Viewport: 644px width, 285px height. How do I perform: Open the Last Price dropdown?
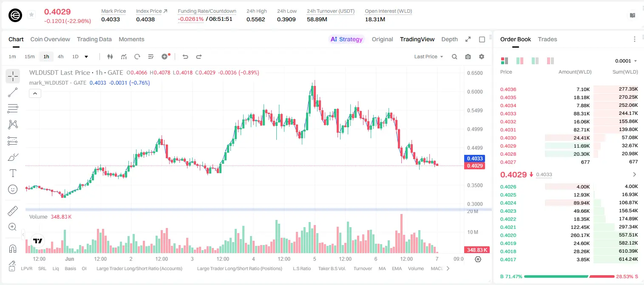(428, 57)
